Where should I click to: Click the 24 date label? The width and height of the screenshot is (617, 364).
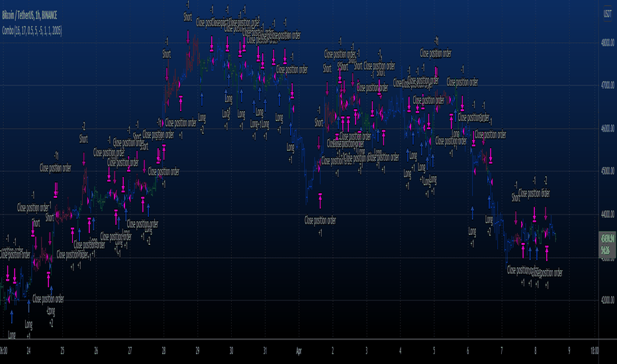[x=28, y=351]
